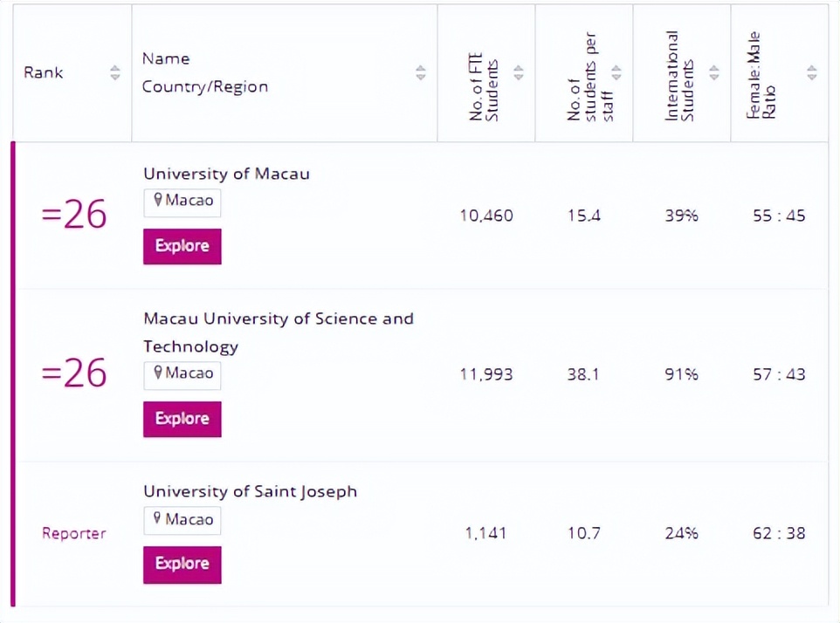
Task: Click the sort arrows on the Rank column
Action: point(114,73)
